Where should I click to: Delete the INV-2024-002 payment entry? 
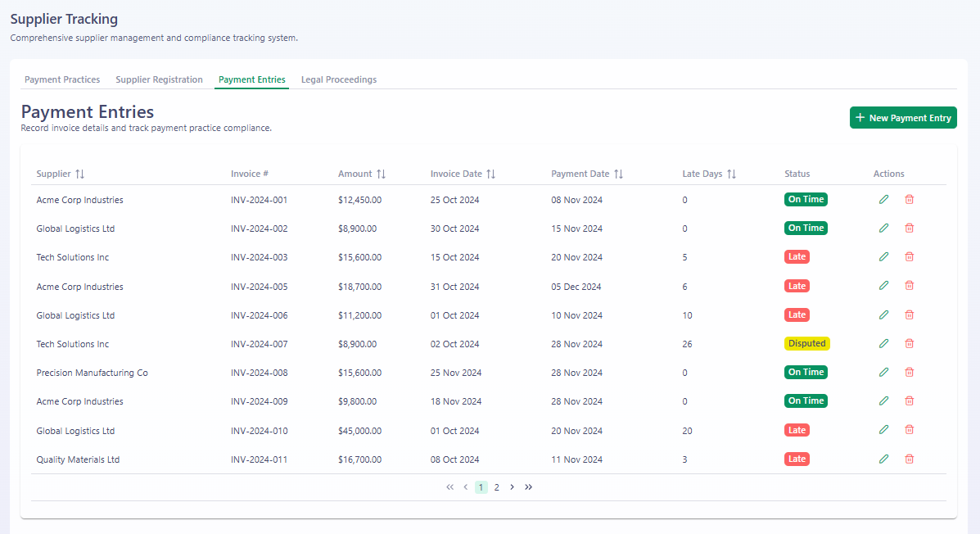(x=910, y=229)
